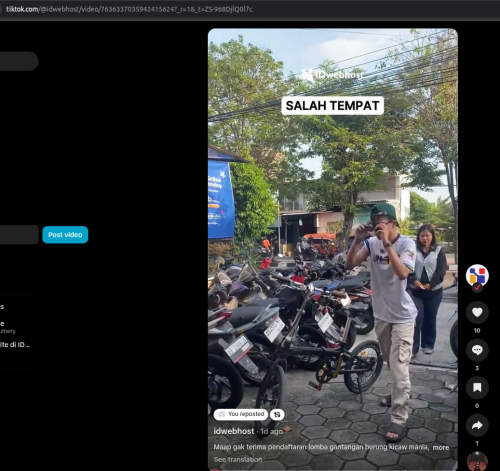Follow creator via red badge on avatar

(x=477, y=287)
